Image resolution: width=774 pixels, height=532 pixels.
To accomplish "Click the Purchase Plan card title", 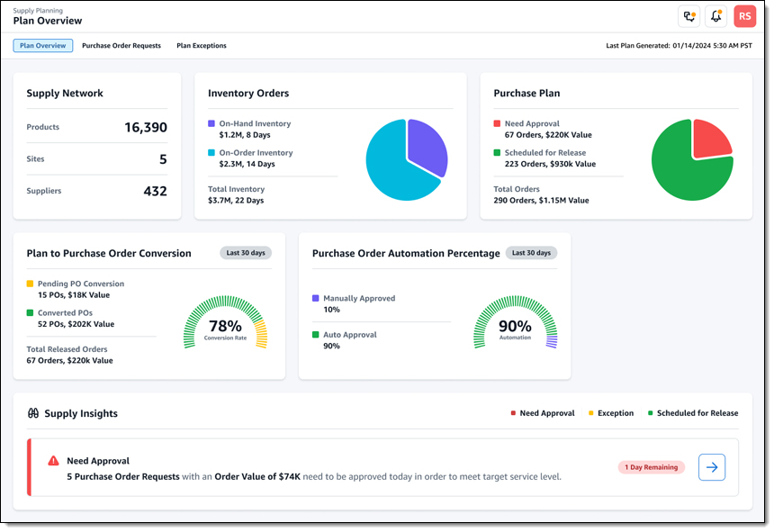I will (x=526, y=94).
